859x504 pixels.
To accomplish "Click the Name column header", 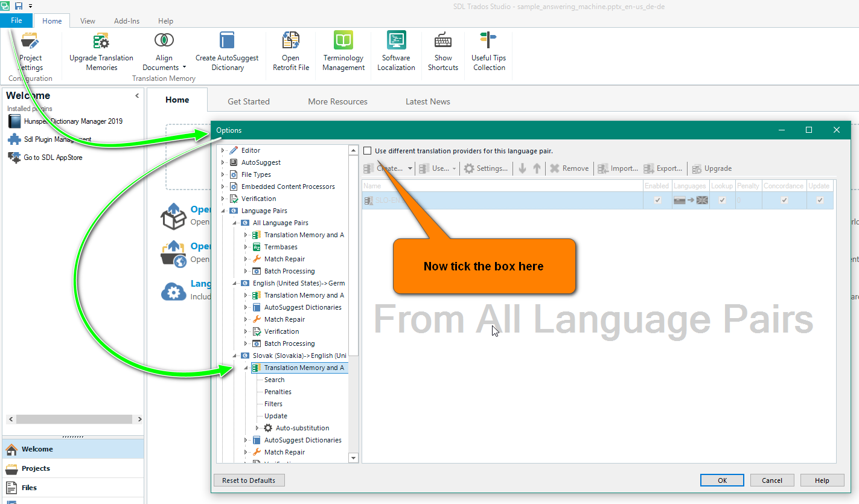I will pos(502,186).
